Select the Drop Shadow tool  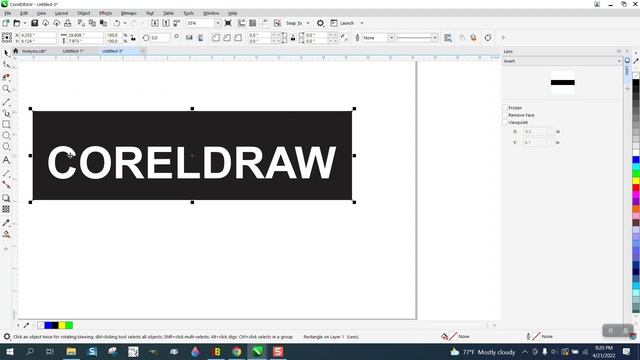(6, 198)
